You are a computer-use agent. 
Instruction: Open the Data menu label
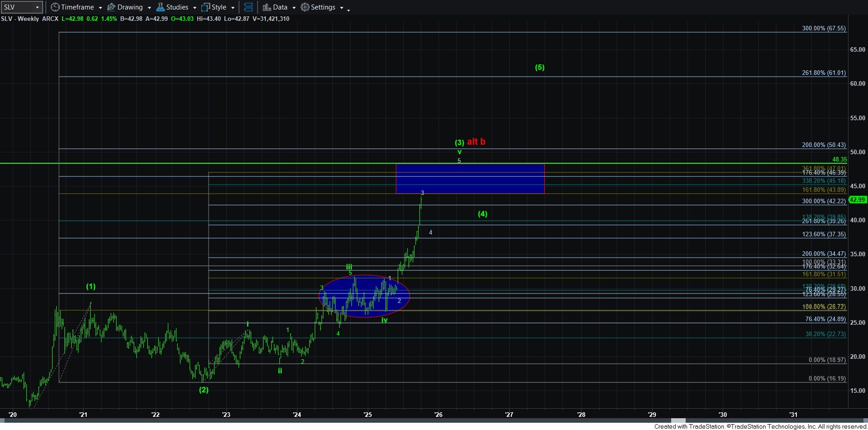280,7
